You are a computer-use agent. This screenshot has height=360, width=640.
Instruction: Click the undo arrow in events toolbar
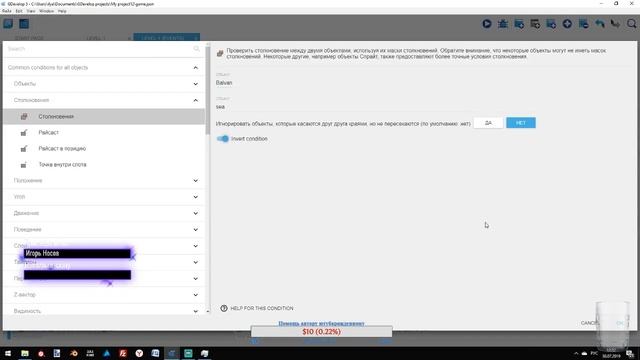(600, 24)
